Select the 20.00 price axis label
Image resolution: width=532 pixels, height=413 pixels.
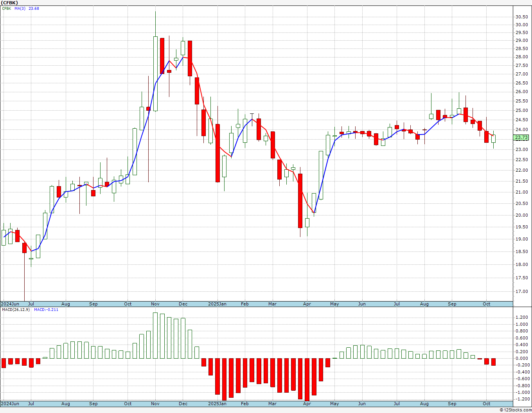521,215
